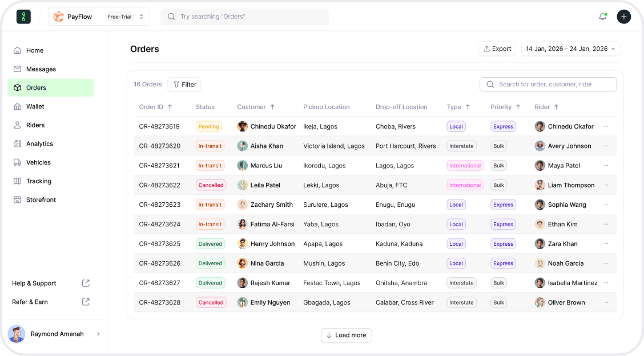Click the order, customer, rider search field
The image size is (644, 356).
tap(548, 85)
